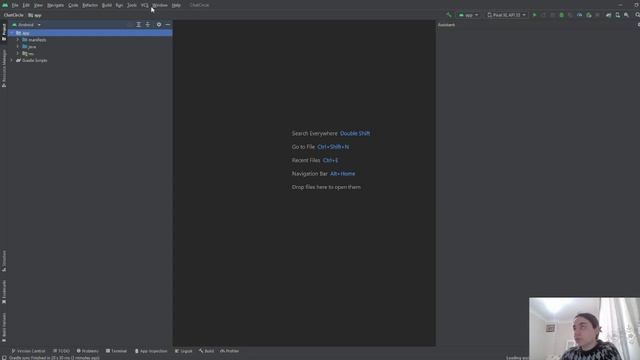Click Attach Debugger to Android Process icon
The height and width of the screenshot is (360, 640).
point(589,15)
